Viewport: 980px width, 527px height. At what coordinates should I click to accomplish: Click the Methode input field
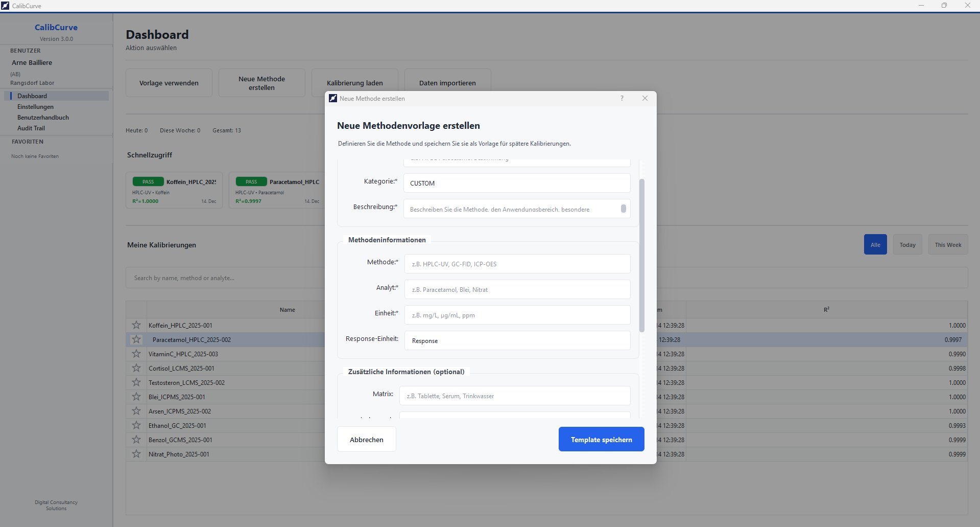pos(517,264)
